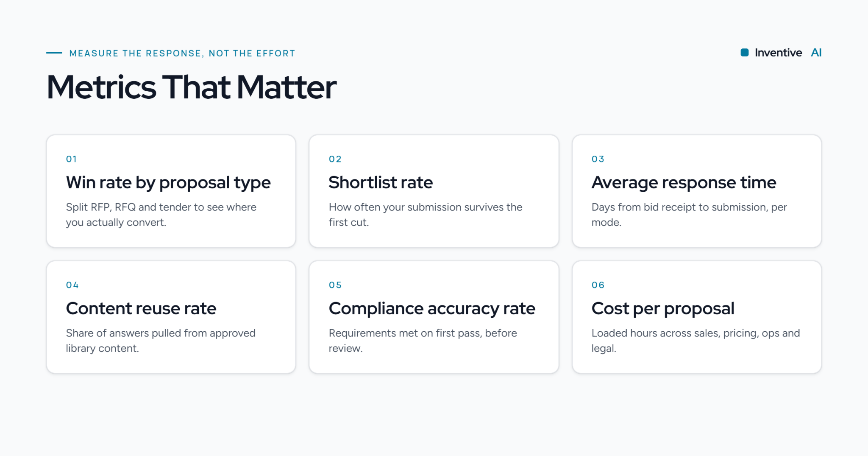Click the 02 number label

tap(335, 159)
